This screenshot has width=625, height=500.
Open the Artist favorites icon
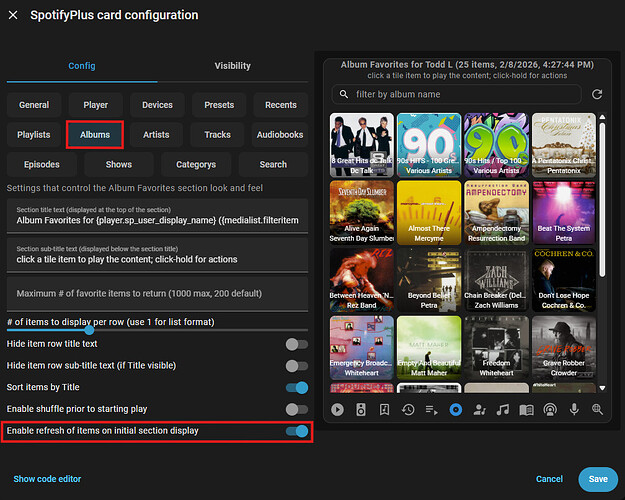pos(479,409)
